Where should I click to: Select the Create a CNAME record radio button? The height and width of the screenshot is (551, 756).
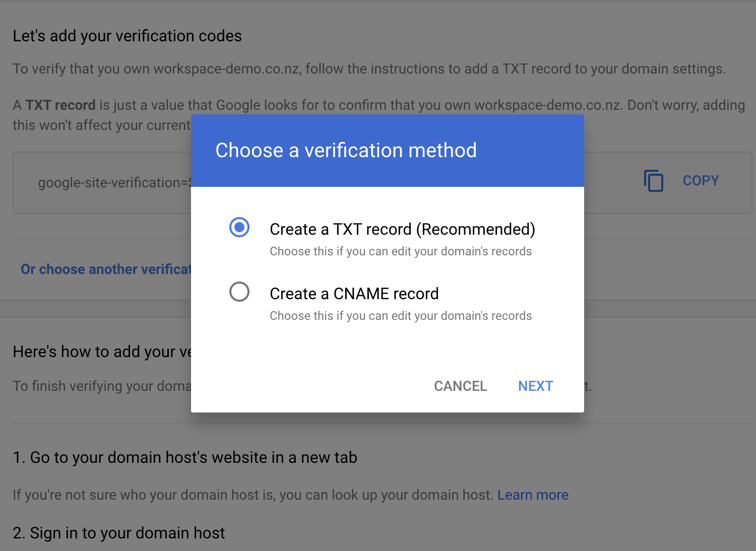pos(239,292)
